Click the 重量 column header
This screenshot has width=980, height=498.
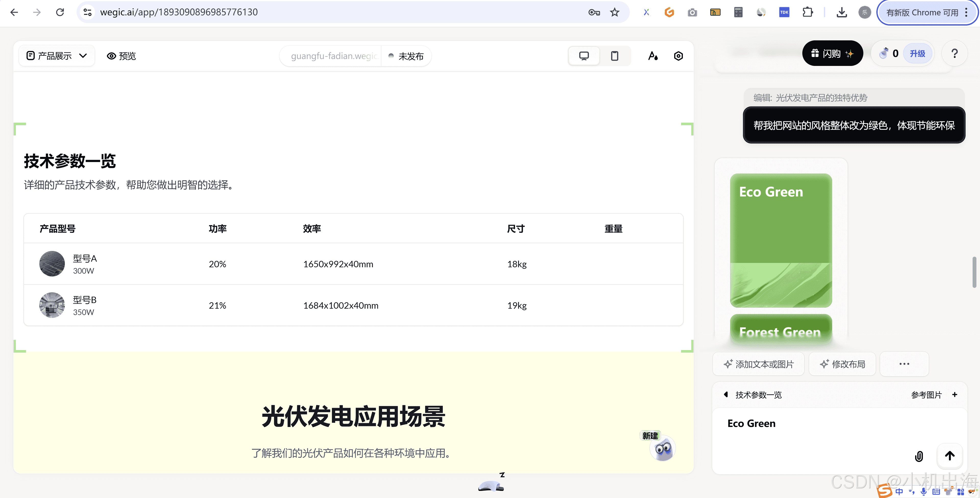coord(613,228)
